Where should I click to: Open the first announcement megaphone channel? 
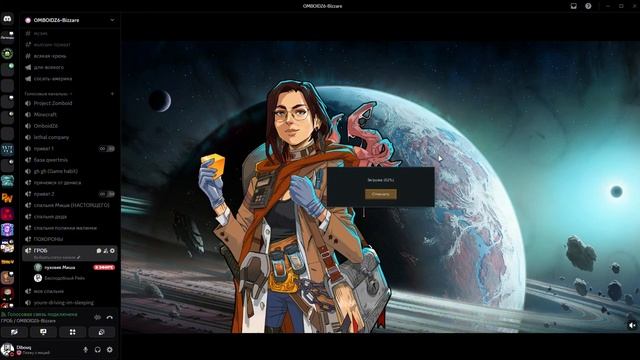click(x=70, y=67)
